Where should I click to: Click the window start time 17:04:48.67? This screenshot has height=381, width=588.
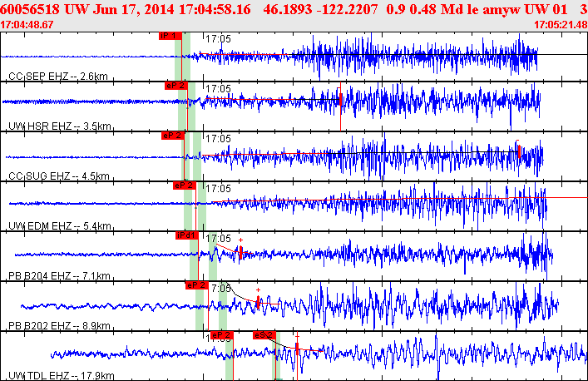point(27,25)
